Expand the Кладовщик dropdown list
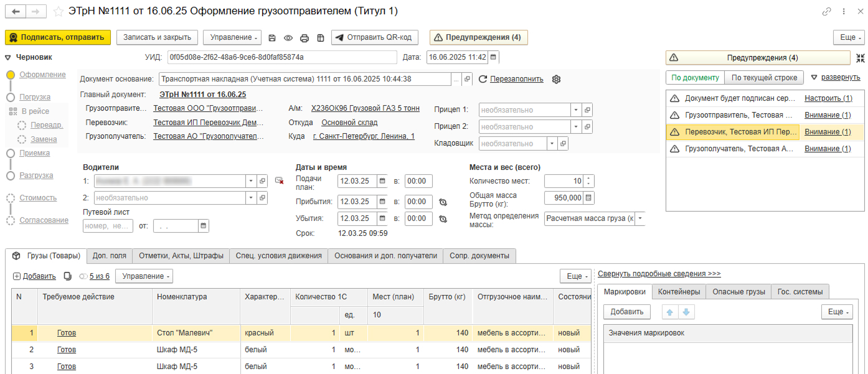Viewport: 868px width, 374px height. (x=552, y=144)
